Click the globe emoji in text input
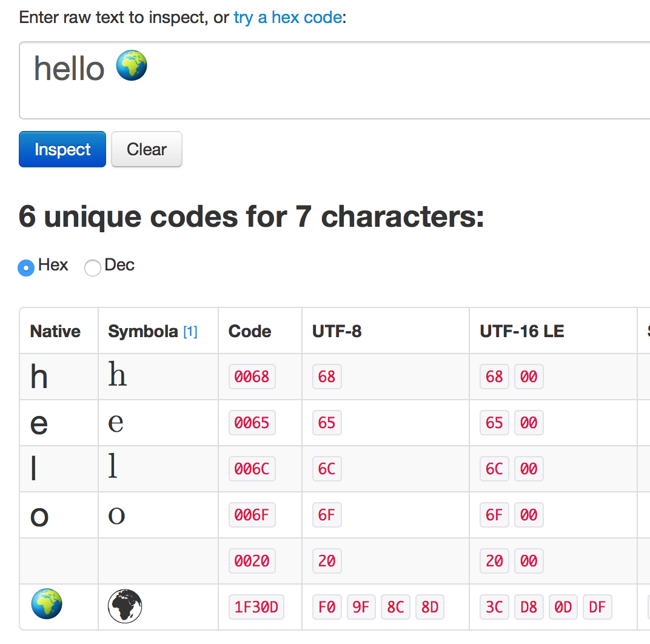650x644 pixels. pos(132,66)
